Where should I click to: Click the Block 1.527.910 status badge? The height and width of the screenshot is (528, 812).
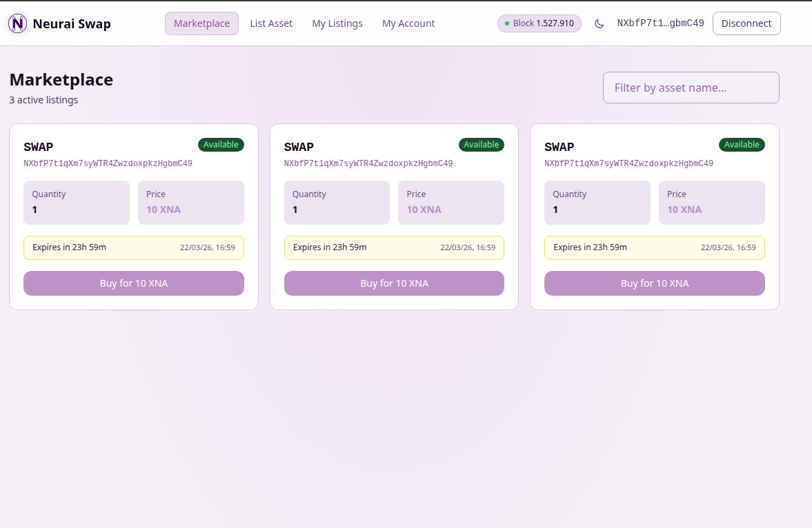(x=539, y=23)
